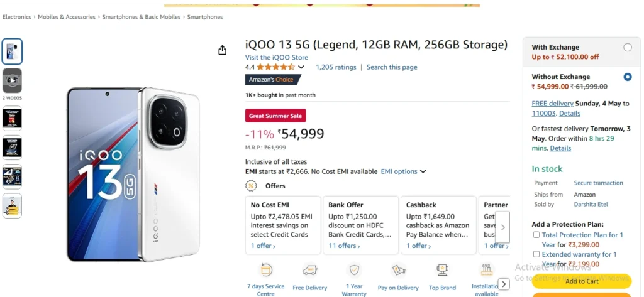The image size is (644, 297).
Task: Open Mobiles & Accessories breadcrumb
Action: [x=67, y=17]
